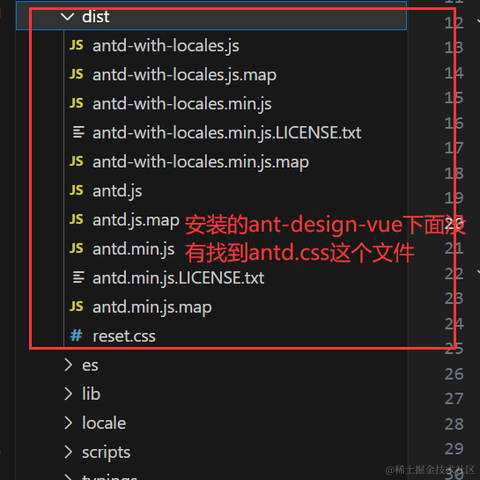Open antd.min.js.LICENSE.txt file
Viewport: 480px width, 480px height.
pos(178,278)
